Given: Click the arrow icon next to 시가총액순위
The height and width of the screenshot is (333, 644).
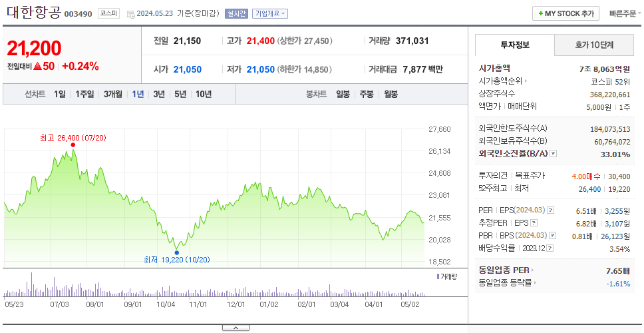Looking at the screenshot, I should pos(526,81).
